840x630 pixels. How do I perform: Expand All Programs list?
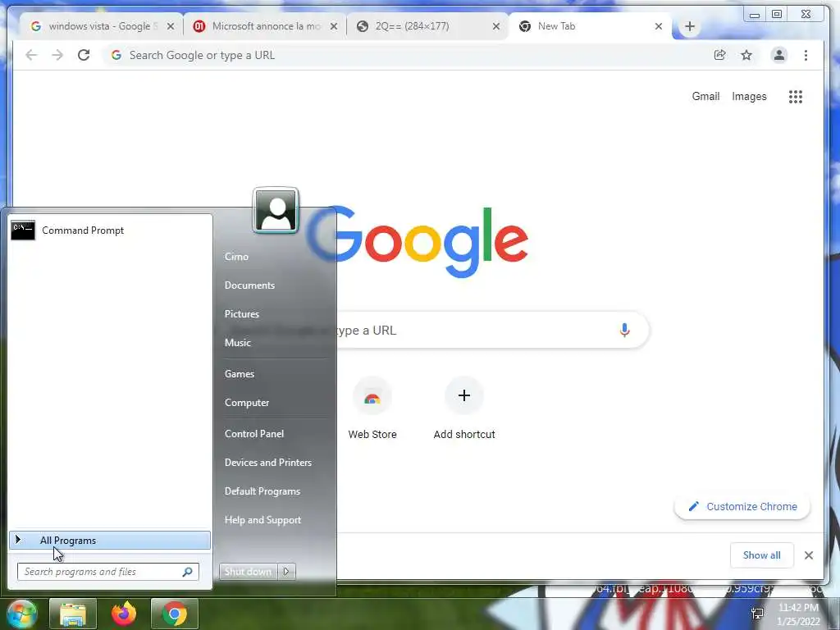[x=110, y=541]
